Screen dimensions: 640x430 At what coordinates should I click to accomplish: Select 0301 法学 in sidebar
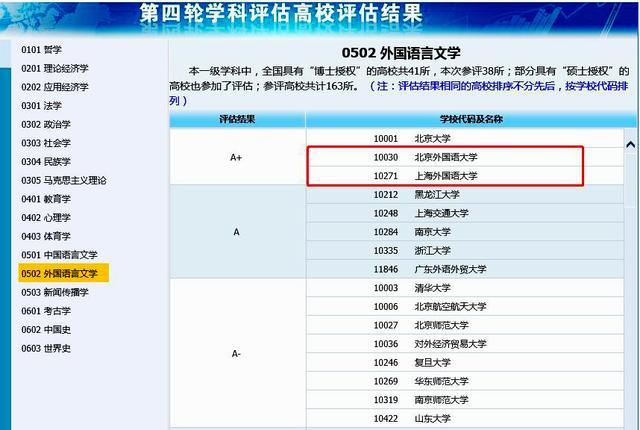[x=41, y=106]
